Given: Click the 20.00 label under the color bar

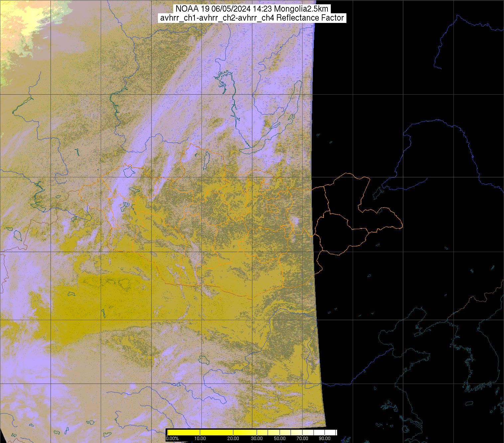Looking at the screenshot, I should coord(233,439).
